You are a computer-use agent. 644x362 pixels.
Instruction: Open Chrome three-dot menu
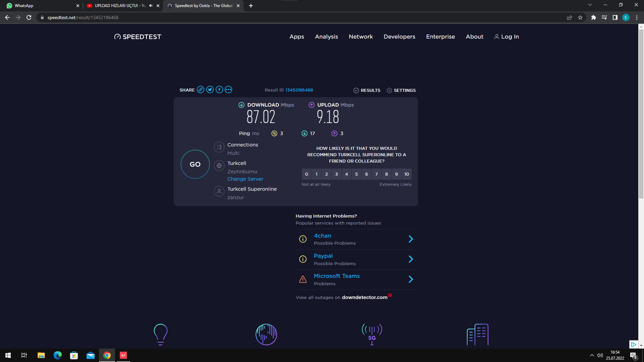point(637,17)
